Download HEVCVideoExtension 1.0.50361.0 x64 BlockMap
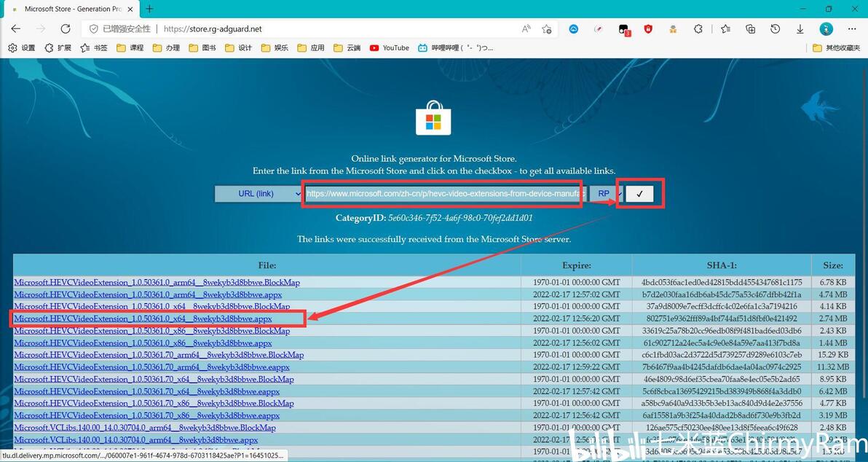The image size is (868, 462). coord(151,306)
